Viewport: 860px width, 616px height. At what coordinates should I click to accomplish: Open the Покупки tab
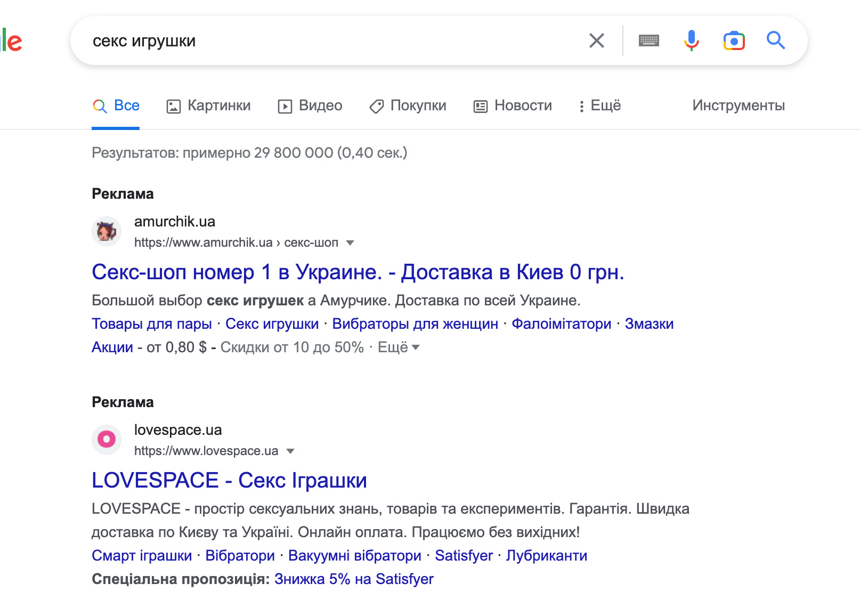pyautogui.click(x=408, y=106)
